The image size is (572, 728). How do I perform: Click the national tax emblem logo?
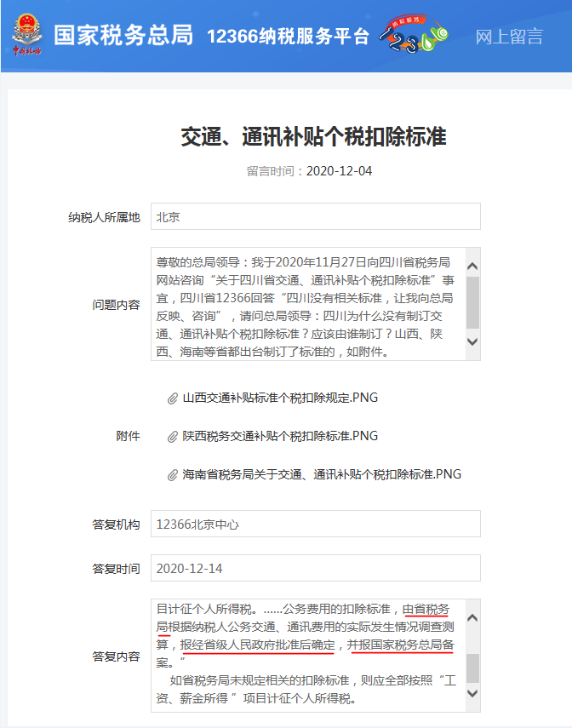tap(27, 35)
